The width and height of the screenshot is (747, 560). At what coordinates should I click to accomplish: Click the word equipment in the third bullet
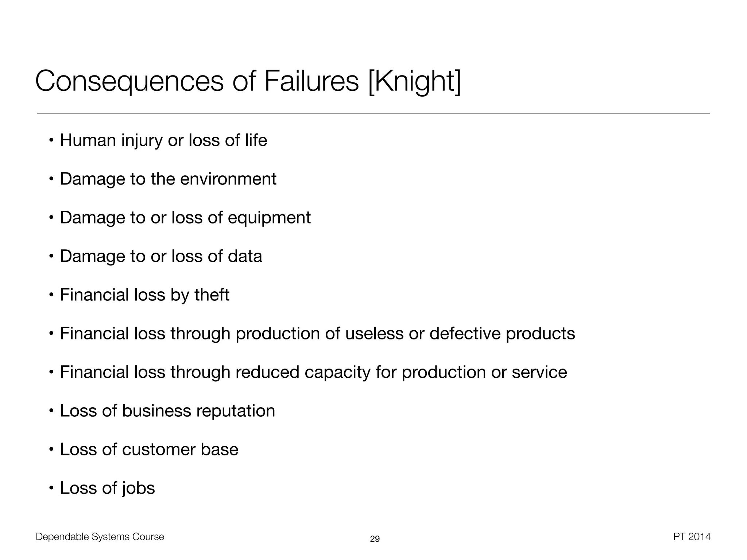(x=269, y=218)
